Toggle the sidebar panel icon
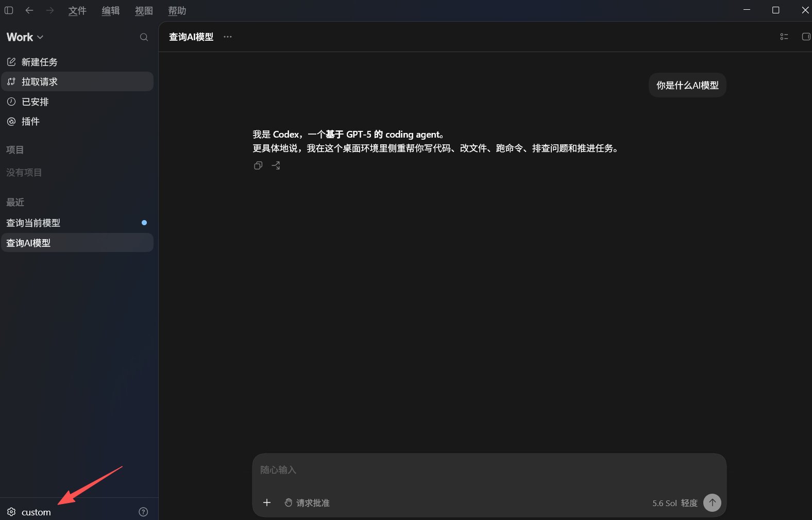812x520 pixels. point(9,10)
